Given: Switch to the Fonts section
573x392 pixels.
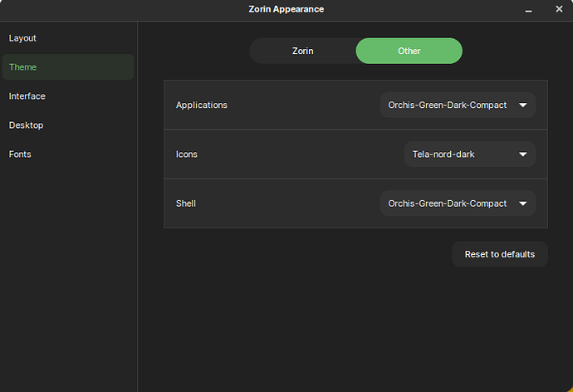Looking at the screenshot, I should coord(68,154).
